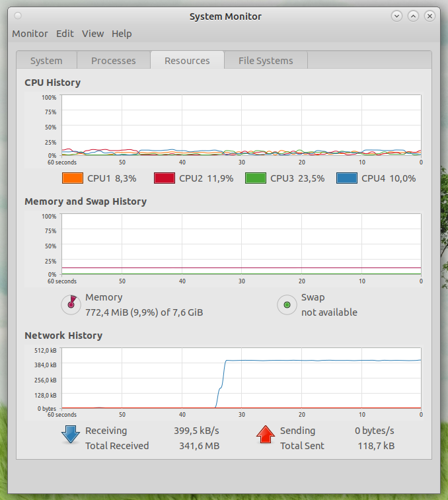The image size is (448, 500).
Task: Minimize the System Monitor window
Action: [x=396, y=16]
